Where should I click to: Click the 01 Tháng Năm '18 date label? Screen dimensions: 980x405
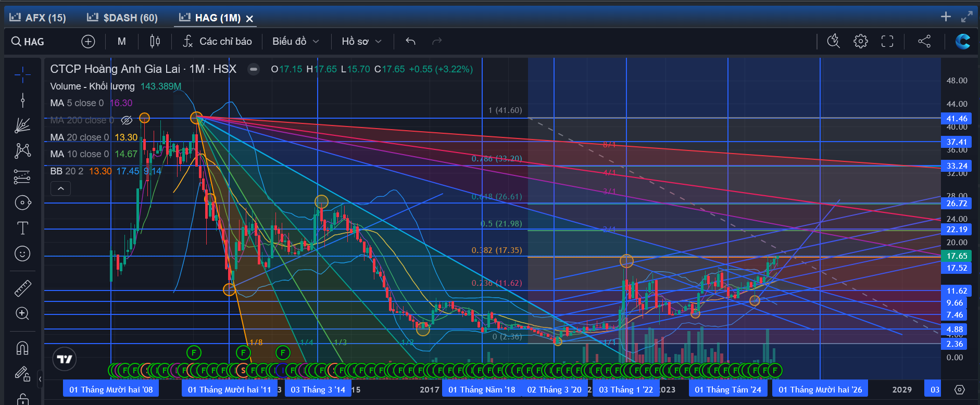[x=482, y=389]
